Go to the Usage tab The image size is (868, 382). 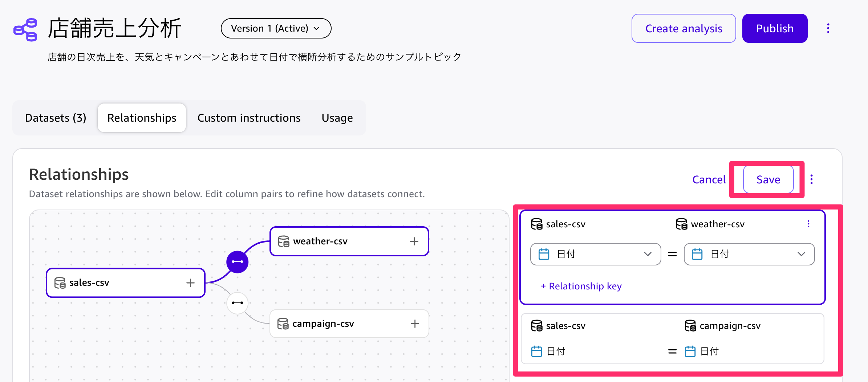(337, 118)
